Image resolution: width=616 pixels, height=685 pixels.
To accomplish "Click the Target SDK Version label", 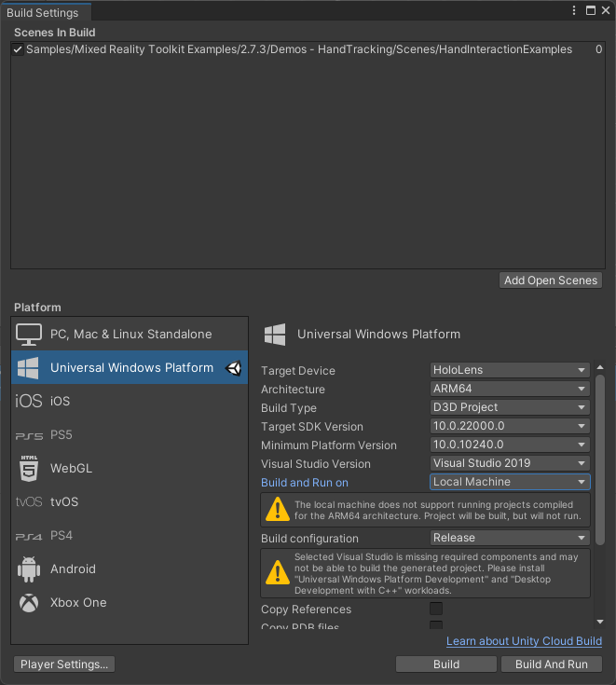I will coord(312,427).
